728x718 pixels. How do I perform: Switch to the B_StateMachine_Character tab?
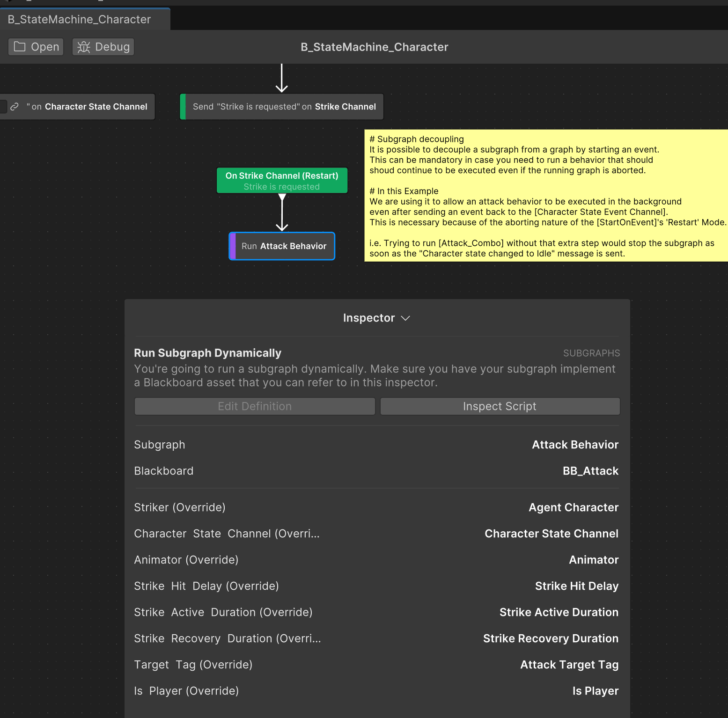tap(79, 19)
